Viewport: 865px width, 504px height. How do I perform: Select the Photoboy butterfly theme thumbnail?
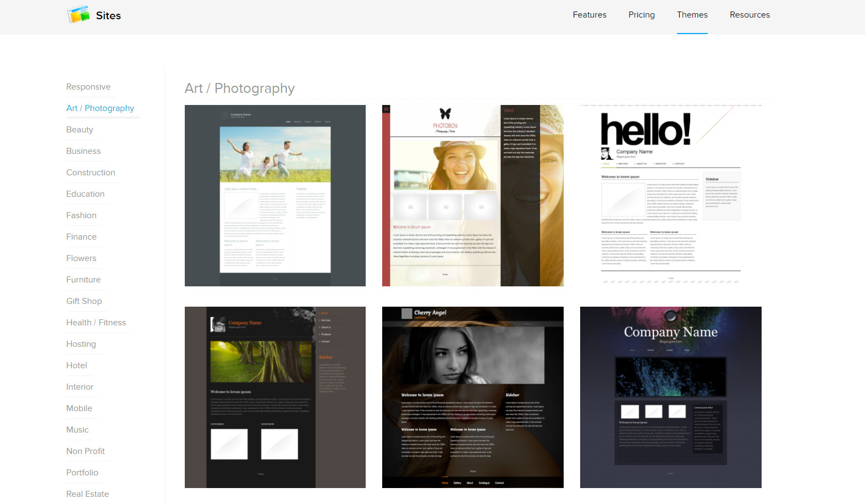click(472, 196)
